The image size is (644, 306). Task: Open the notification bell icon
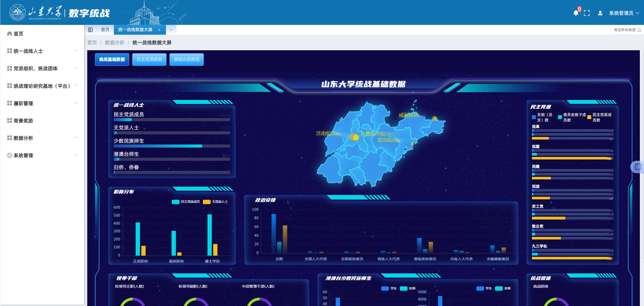click(576, 13)
